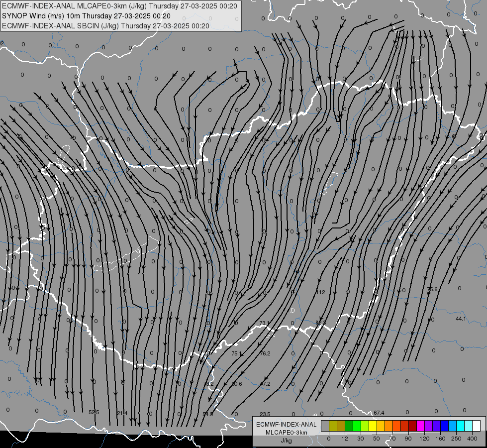The width and height of the screenshot is (487, 448).
Task: Click the map value 60.6
Action: (237, 384)
